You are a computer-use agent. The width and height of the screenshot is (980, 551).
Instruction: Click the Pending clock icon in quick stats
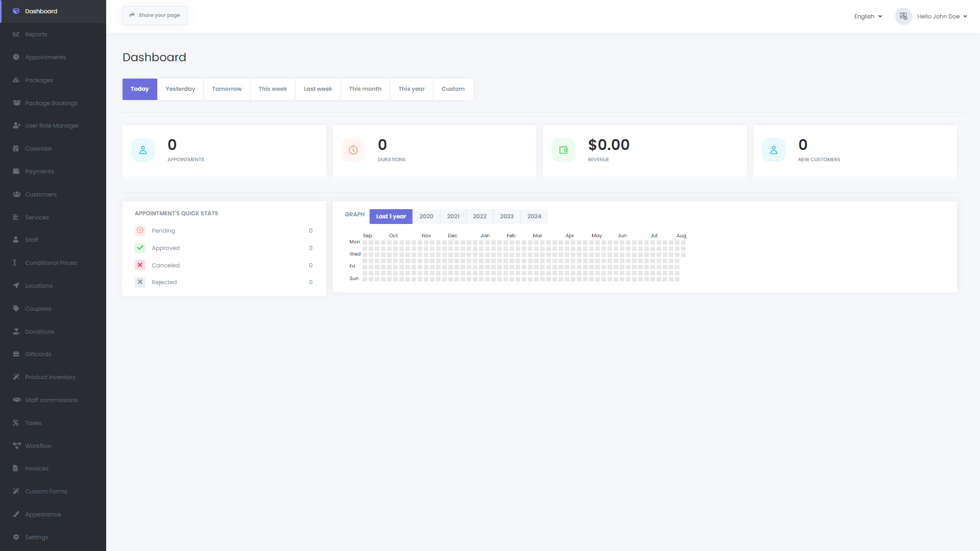[x=140, y=230]
